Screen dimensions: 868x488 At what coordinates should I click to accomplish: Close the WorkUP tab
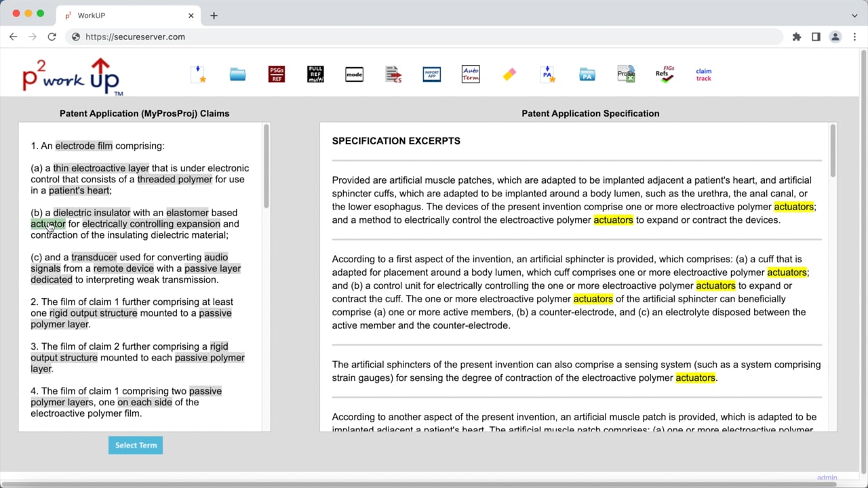coord(191,15)
